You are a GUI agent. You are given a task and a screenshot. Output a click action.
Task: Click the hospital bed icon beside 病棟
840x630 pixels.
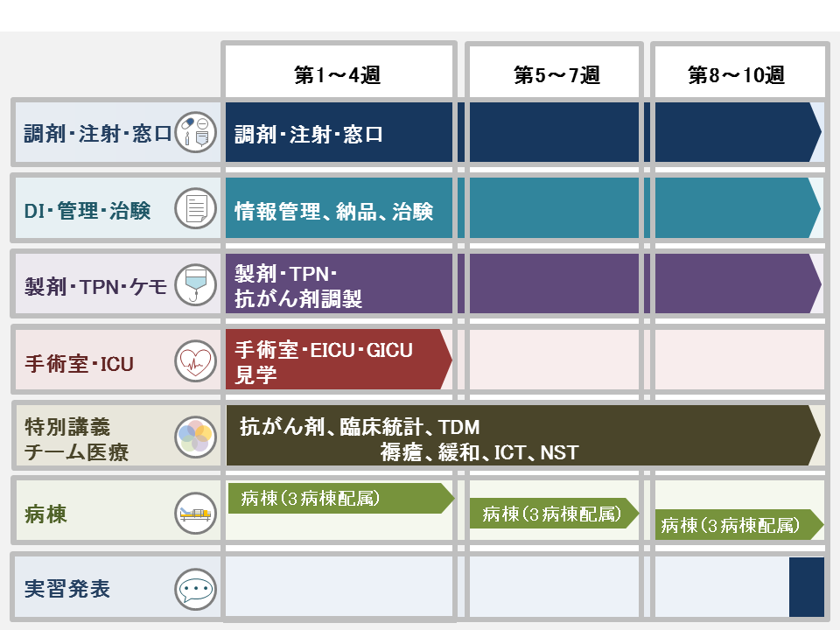(195, 514)
